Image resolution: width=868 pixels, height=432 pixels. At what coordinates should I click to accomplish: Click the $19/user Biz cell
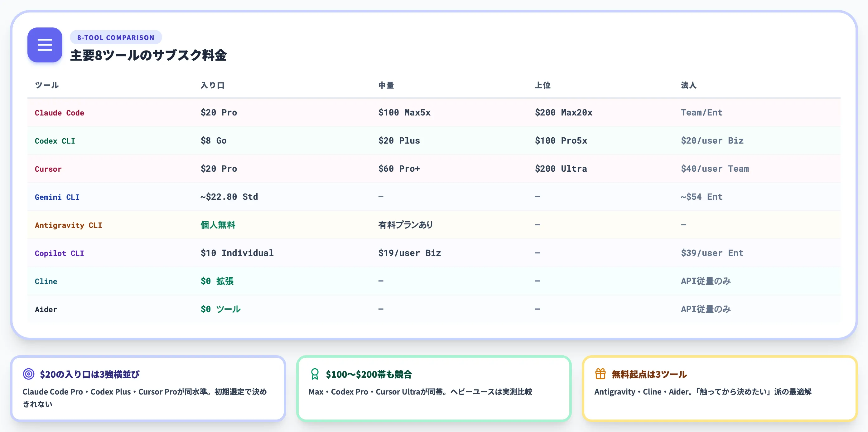pos(409,253)
